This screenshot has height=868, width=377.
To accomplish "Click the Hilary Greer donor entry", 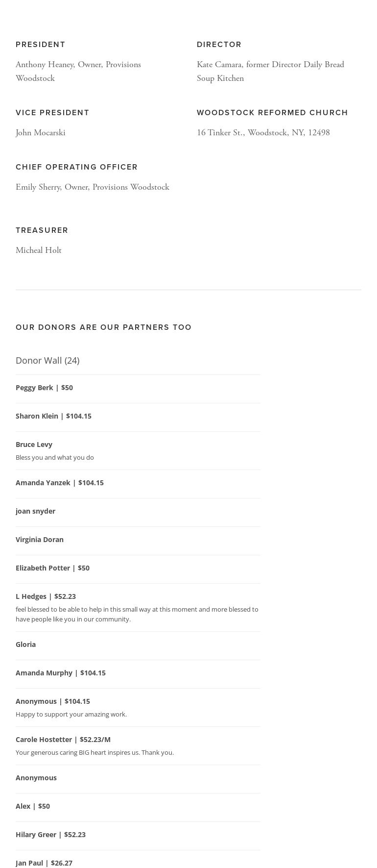I will tap(50, 835).
